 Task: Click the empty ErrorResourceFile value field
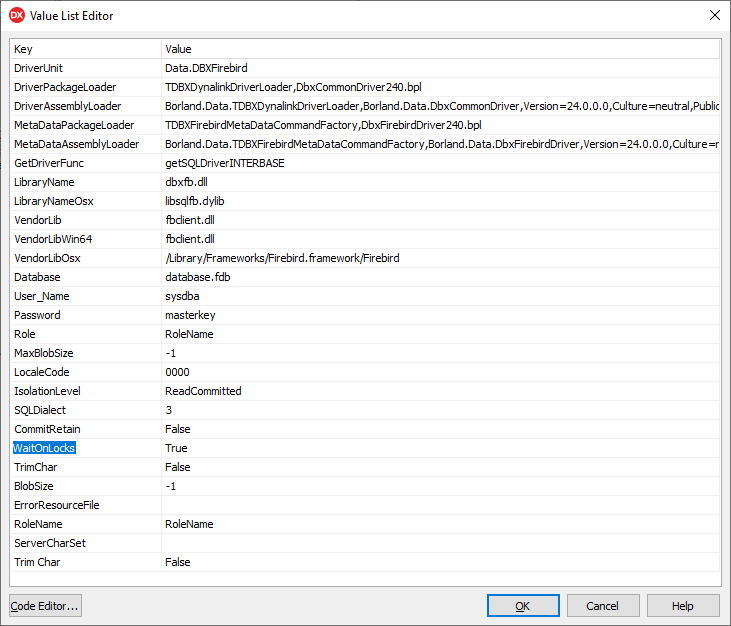tap(441, 505)
